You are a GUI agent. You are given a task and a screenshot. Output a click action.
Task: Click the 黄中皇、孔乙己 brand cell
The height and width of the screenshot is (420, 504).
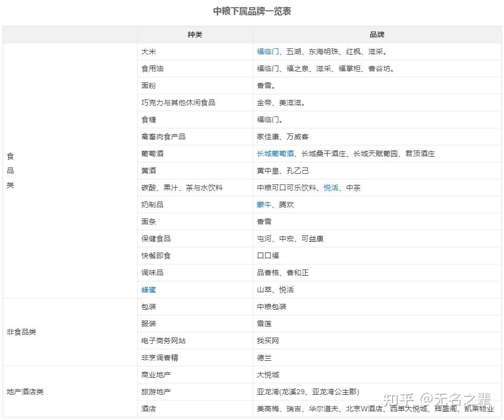click(x=378, y=171)
